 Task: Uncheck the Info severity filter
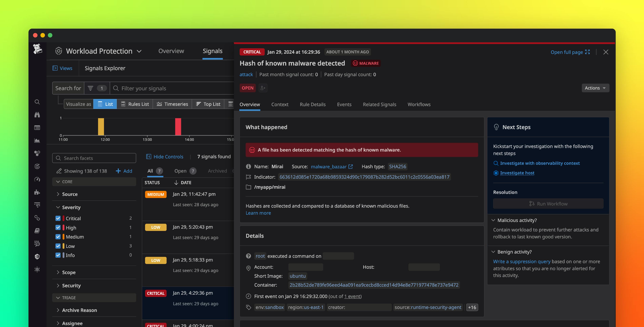tap(58, 255)
